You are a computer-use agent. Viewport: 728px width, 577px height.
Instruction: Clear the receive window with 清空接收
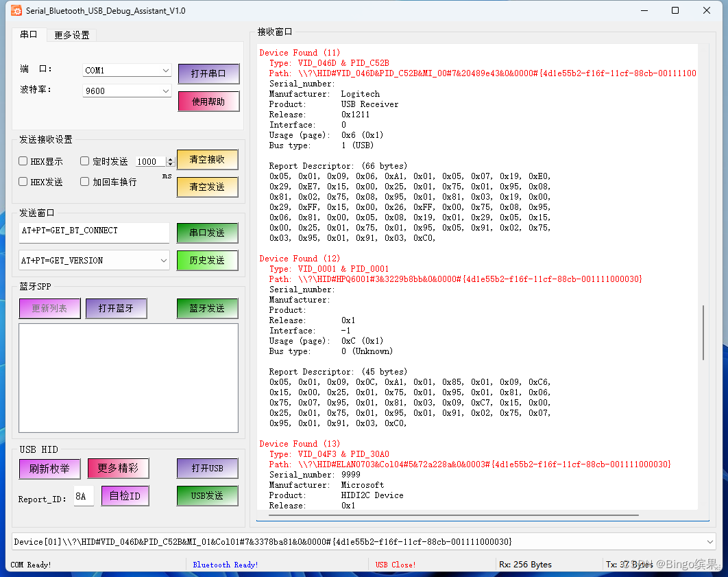[207, 159]
